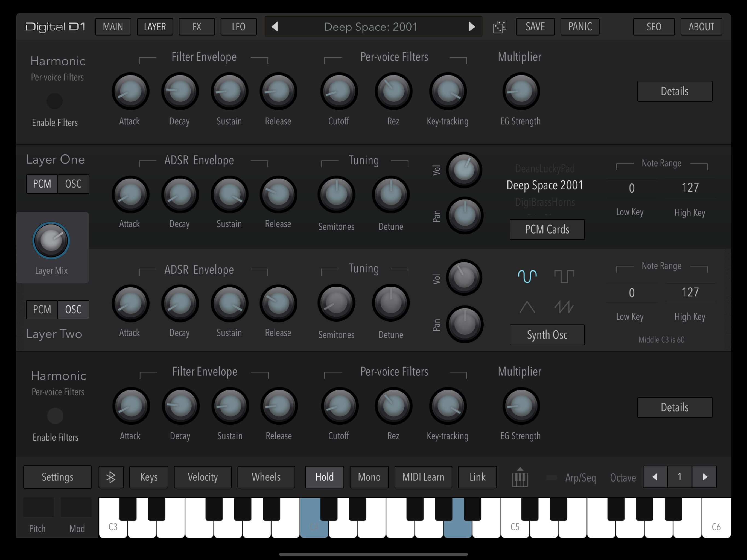747x560 pixels.
Task: Open the SEQ page
Action: (x=654, y=27)
